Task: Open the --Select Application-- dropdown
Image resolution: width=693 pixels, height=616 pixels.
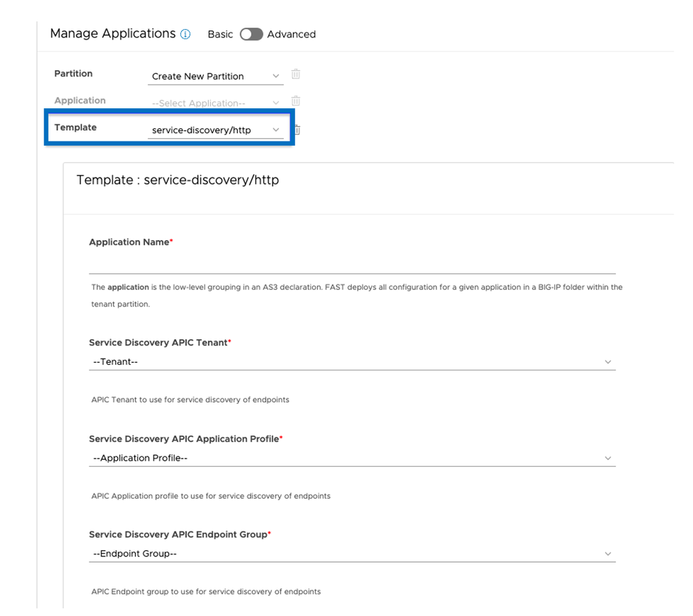Action: click(215, 103)
